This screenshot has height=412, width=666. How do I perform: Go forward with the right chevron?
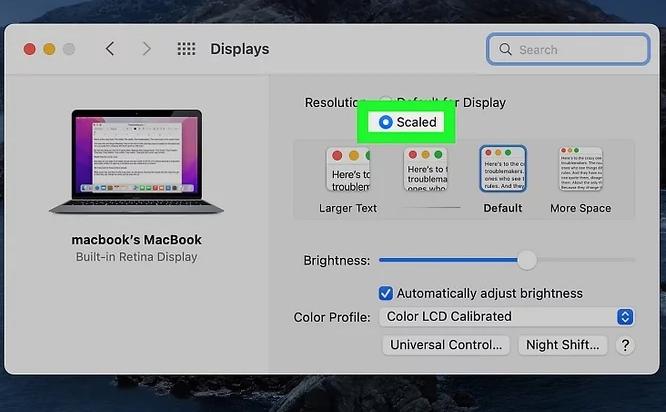(x=147, y=49)
